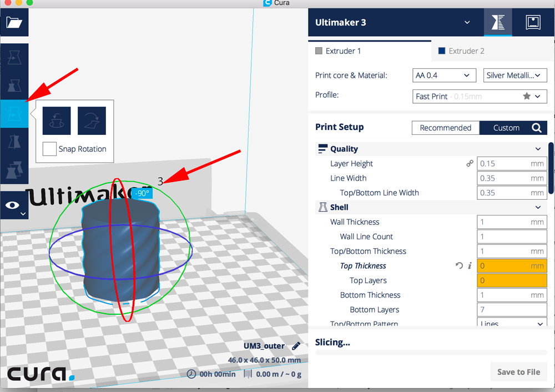Click the Top/Bottom Thickness value field

pyautogui.click(x=512, y=252)
